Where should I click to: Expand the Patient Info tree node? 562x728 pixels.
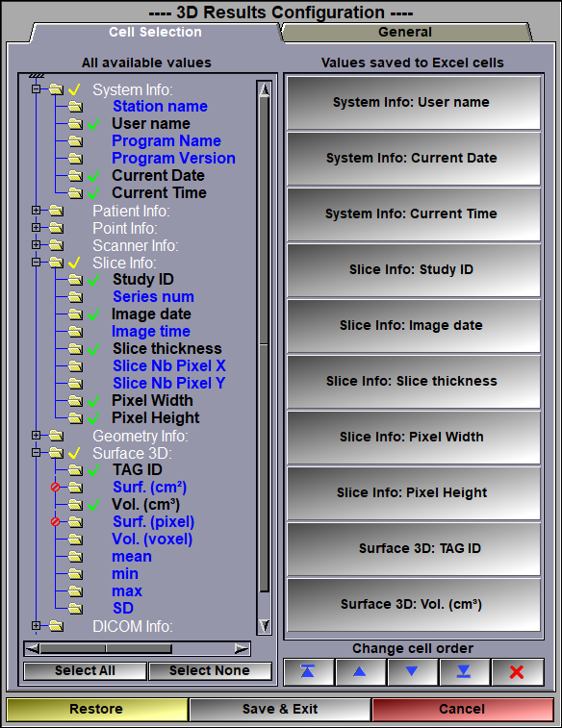coord(37,211)
